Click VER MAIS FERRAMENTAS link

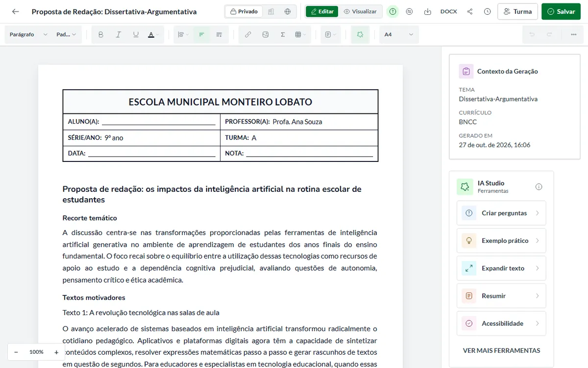click(501, 350)
